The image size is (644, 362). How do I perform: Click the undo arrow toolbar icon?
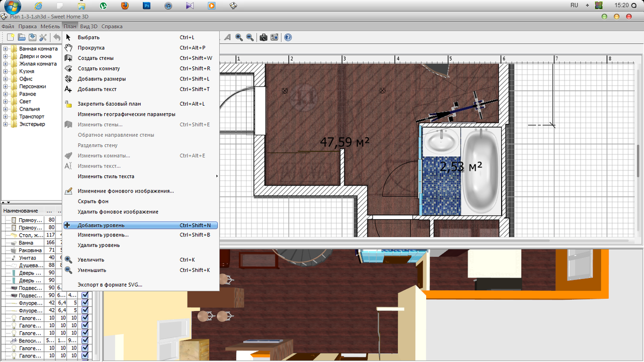point(57,37)
